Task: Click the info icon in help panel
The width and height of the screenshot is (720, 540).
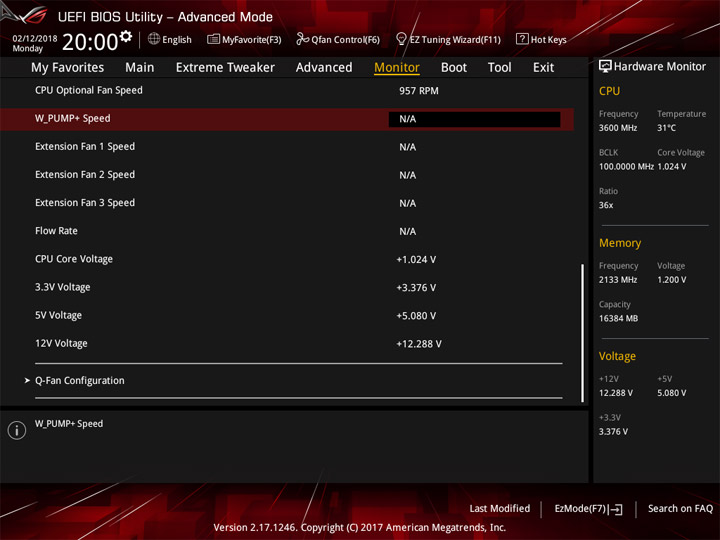Action: [x=17, y=430]
